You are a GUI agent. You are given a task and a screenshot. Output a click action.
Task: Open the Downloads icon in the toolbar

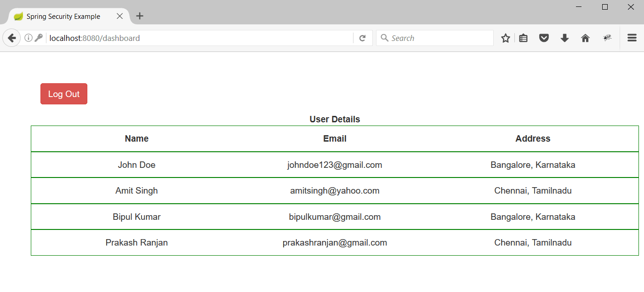pos(564,38)
